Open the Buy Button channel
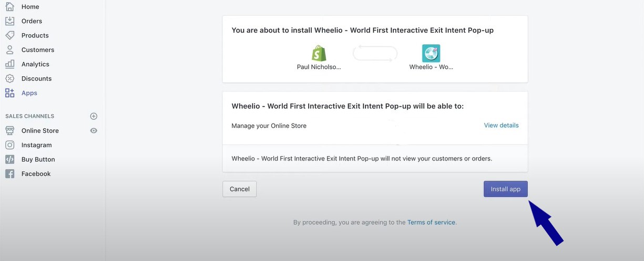644x261 pixels. tap(38, 159)
